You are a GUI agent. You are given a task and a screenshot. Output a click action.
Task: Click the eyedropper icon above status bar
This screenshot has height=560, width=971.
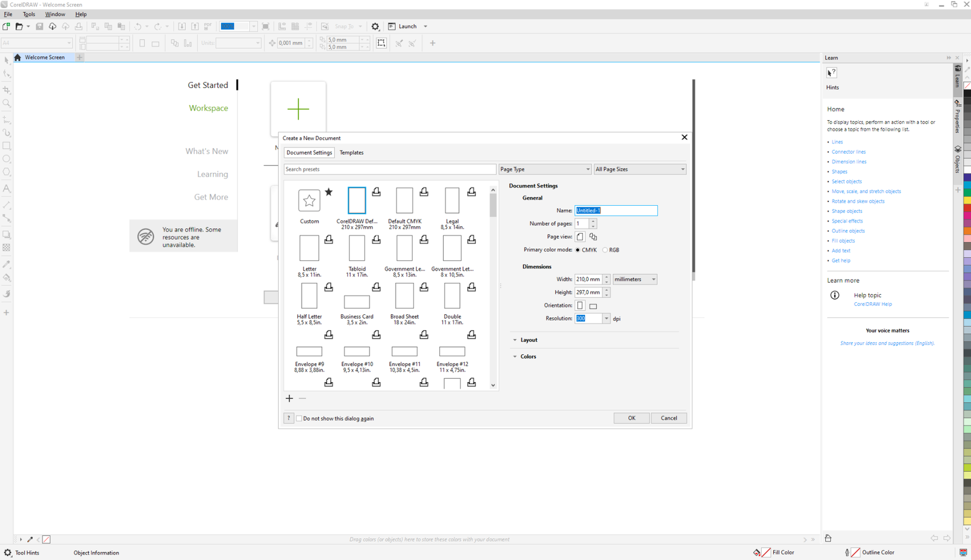pyautogui.click(x=30, y=539)
